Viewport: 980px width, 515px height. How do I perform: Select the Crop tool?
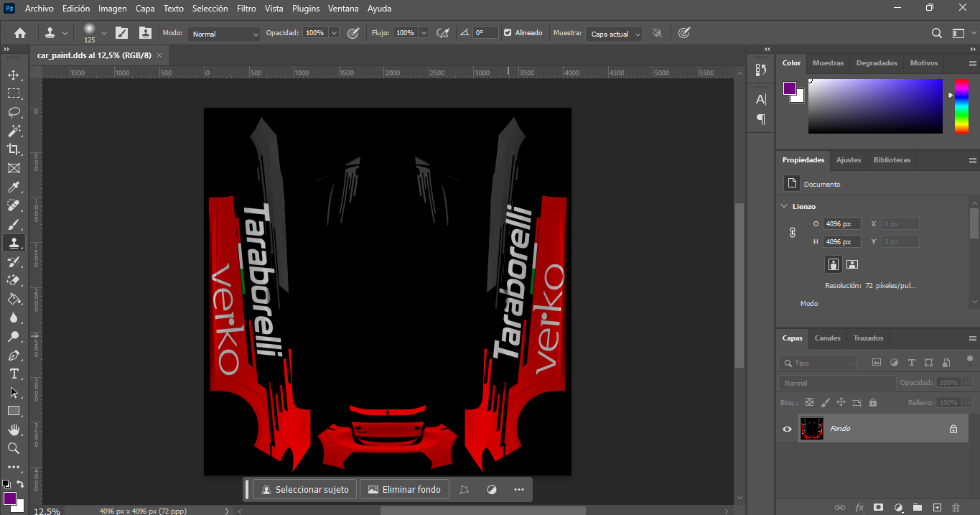tap(14, 149)
